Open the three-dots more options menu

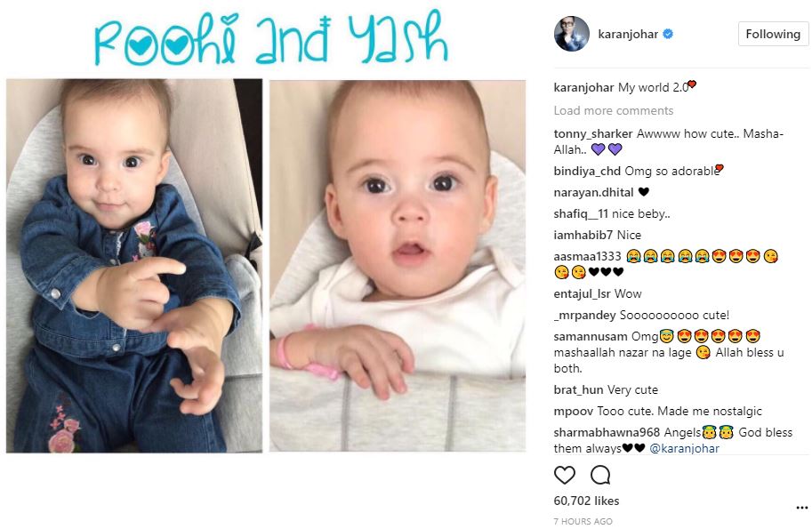click(x=801, y=508)
